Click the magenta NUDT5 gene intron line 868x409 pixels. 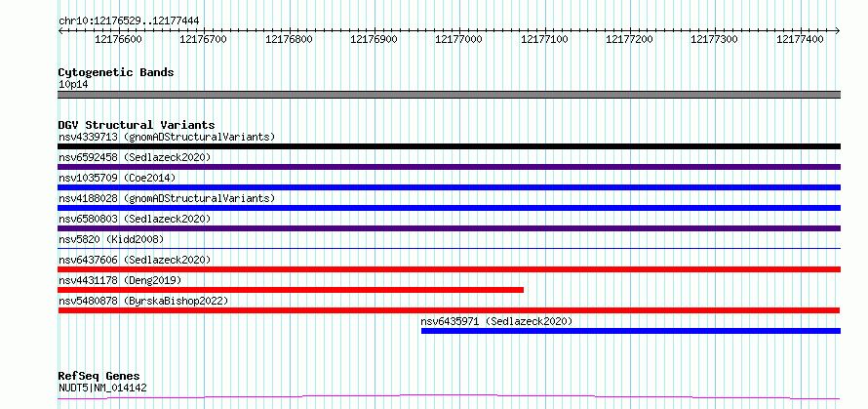tap(449, 396)
